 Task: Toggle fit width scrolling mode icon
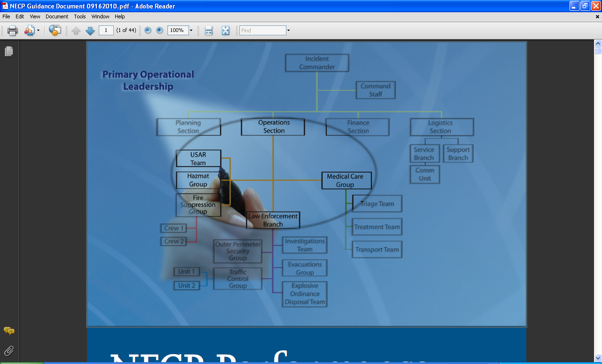point(208,31)
